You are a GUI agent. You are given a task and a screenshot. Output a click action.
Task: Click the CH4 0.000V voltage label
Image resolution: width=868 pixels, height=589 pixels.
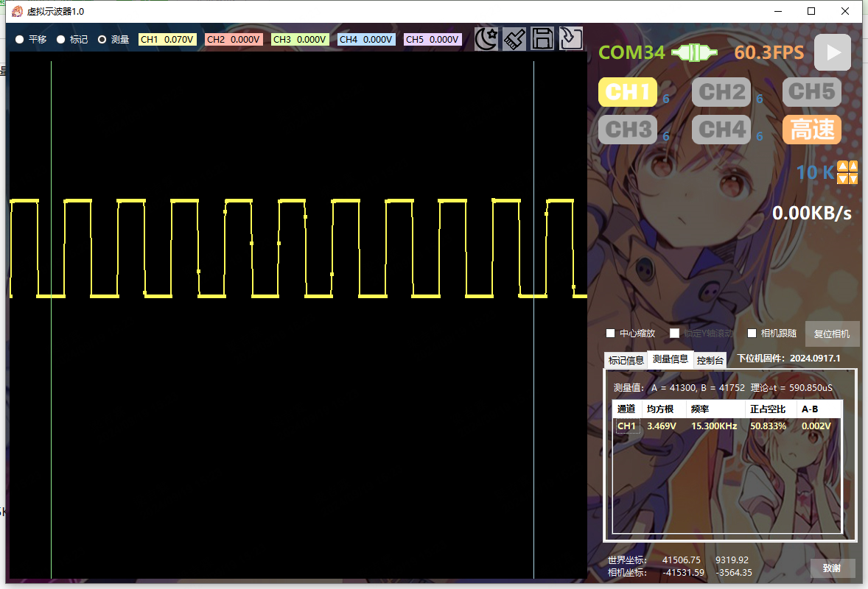(366, 39)
